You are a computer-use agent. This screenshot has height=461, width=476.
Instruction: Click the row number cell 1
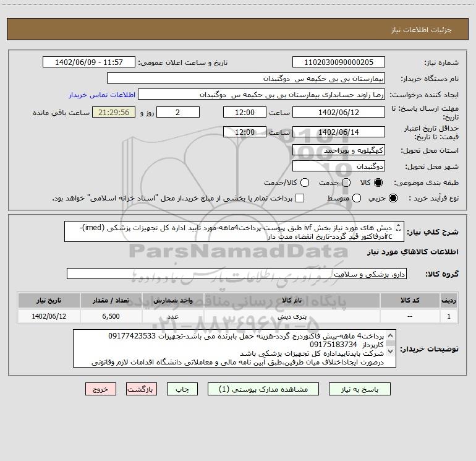point(449,316)
